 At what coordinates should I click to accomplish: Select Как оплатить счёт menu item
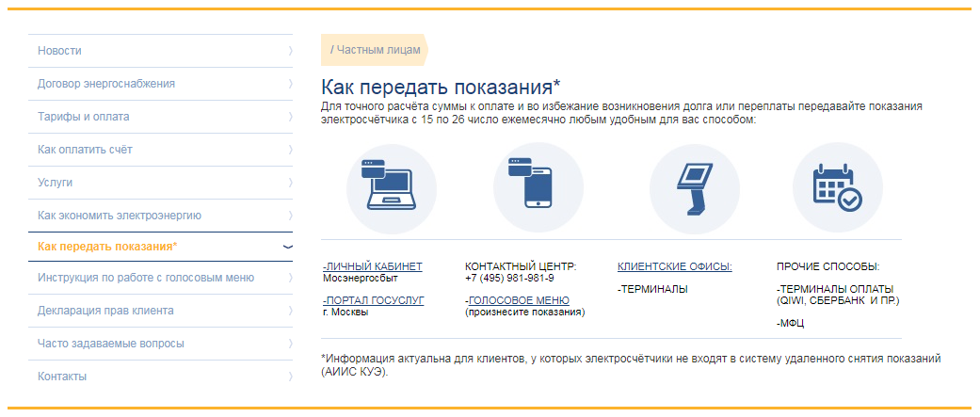85,150
